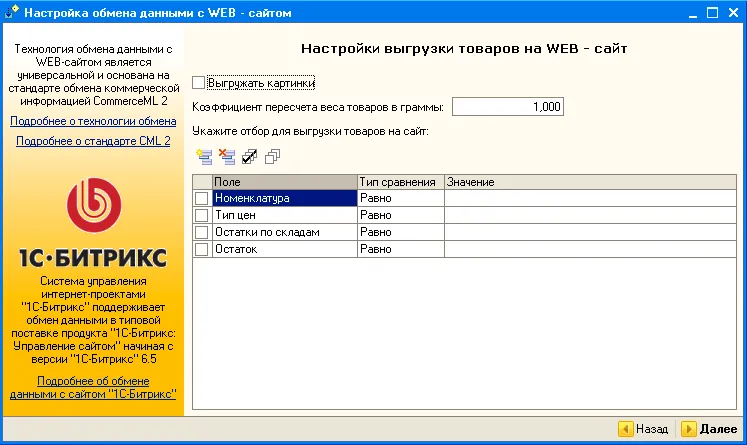Click the uncheck all filters icon

click(x=272, y=155)
